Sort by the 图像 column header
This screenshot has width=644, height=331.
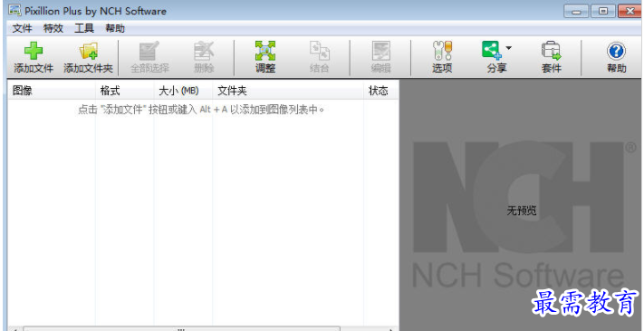click(x=52, y=91)
